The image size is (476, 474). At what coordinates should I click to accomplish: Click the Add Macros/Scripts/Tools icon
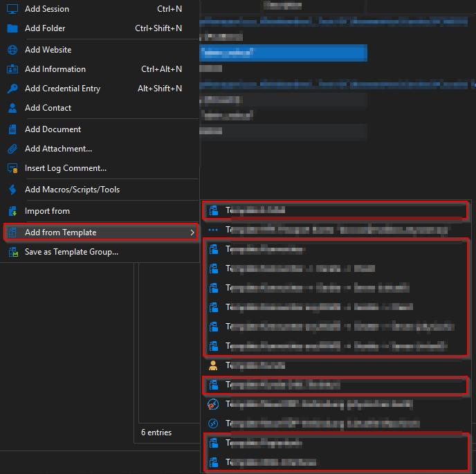pyautogui.click(x=12, y=190)
